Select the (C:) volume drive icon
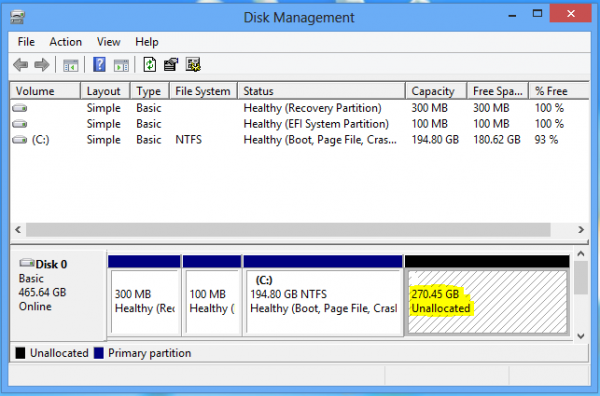This screenshot has width=600, height=396. click(20, 140)
